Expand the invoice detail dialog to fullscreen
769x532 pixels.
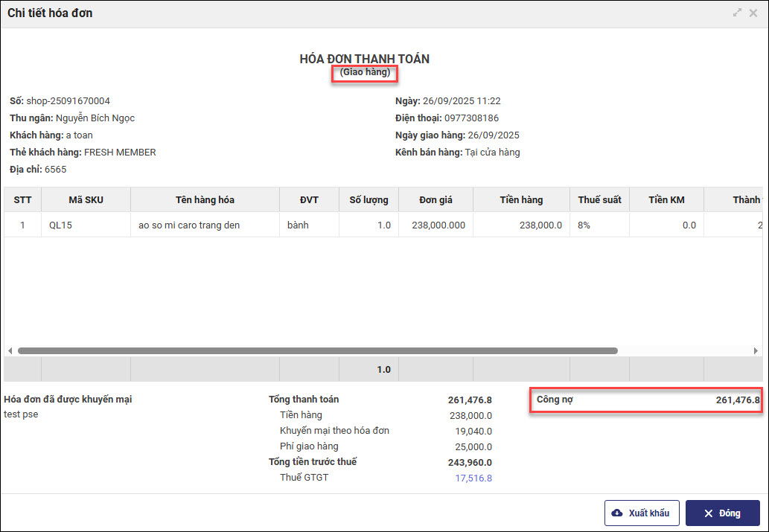[737, 13]
